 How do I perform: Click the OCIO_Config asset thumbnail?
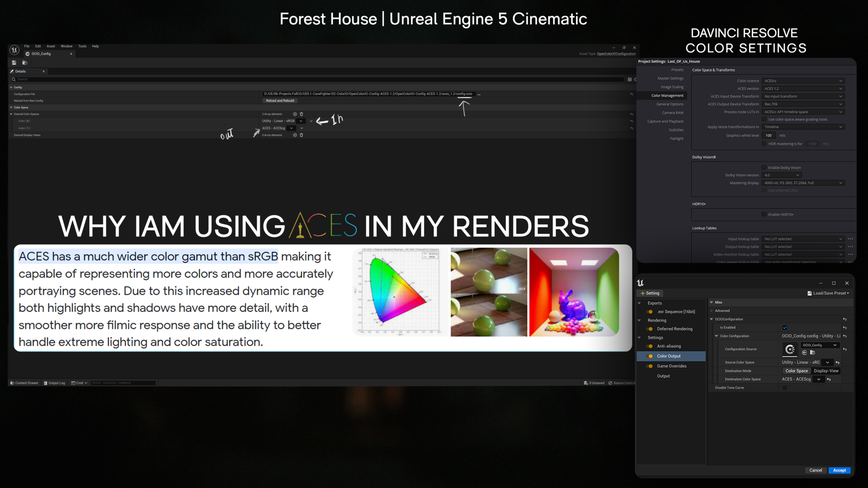coord(790,349)
